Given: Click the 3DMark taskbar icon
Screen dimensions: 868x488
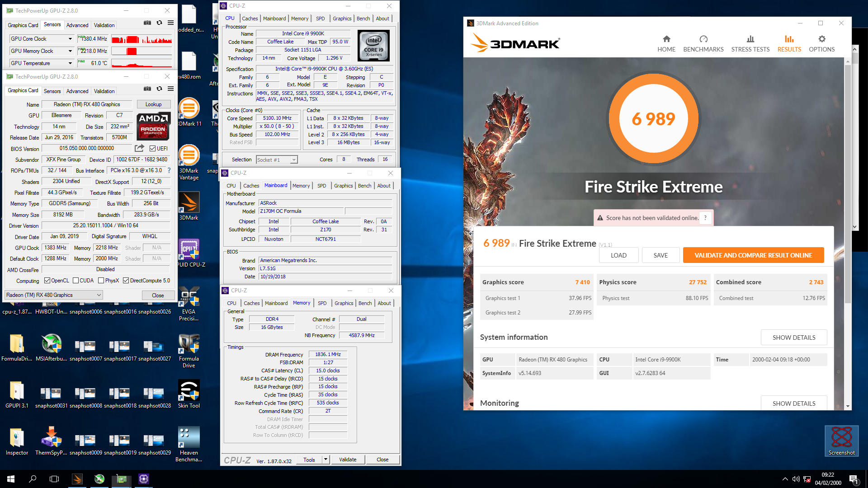Looking at the screenshot, I should click(x=77, y=479).
